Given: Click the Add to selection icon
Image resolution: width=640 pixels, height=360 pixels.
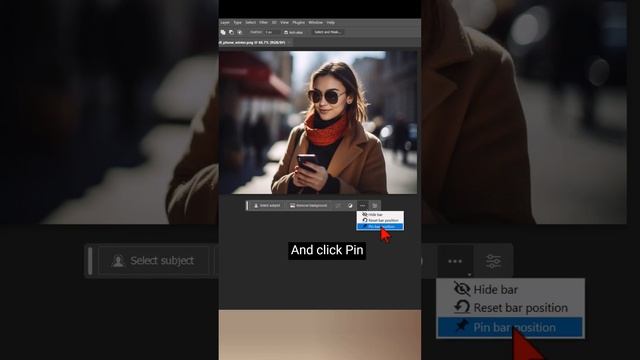Looking at the screenshot, I should [223, 32].
